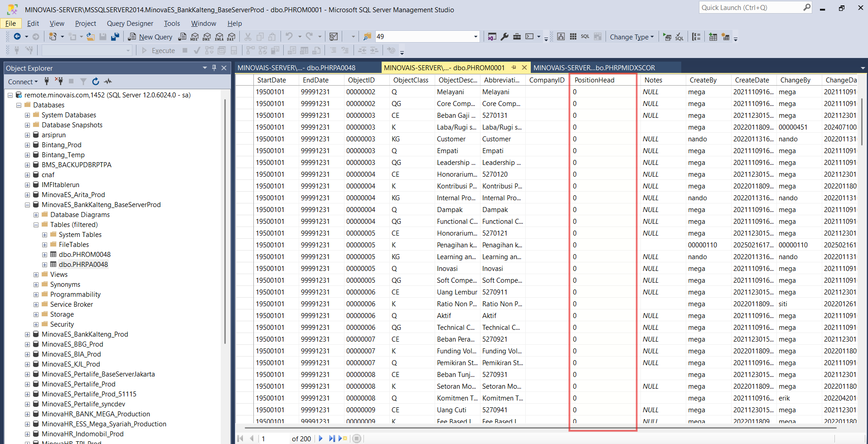Refresh the Object Explorer tree
Screen dimensions: 868x444
click(x=95, y=82)
